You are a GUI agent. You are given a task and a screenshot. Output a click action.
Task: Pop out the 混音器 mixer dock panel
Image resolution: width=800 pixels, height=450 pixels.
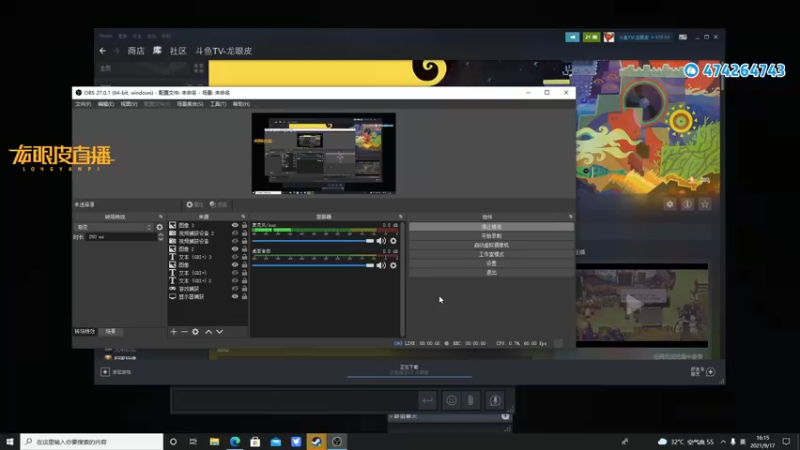[401, 217]
